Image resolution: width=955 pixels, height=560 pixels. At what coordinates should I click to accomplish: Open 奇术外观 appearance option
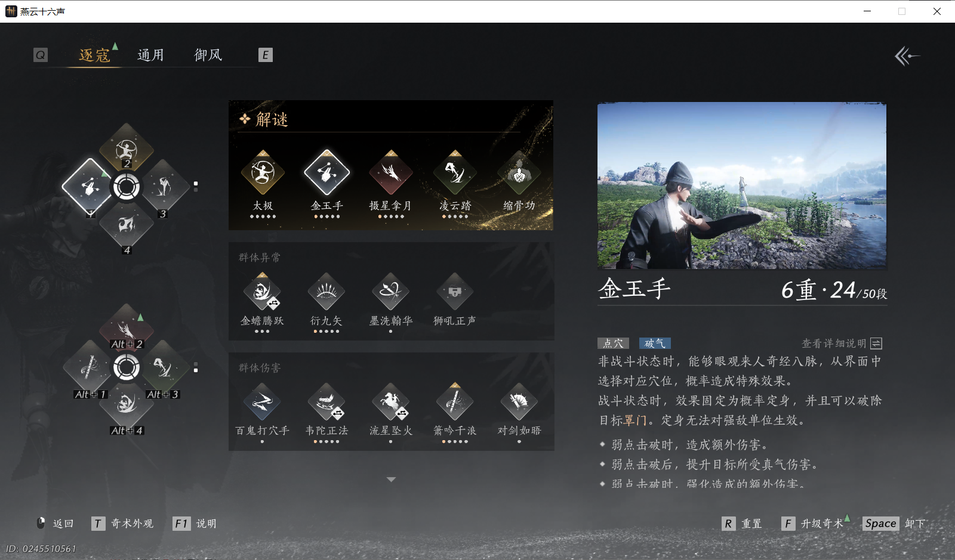coord(122,523)
